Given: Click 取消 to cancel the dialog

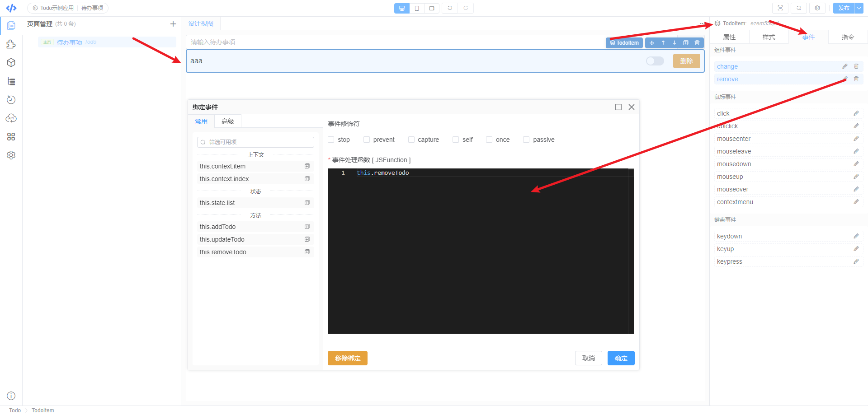Looking at the screenshot, I should click(x=589, y=358).
